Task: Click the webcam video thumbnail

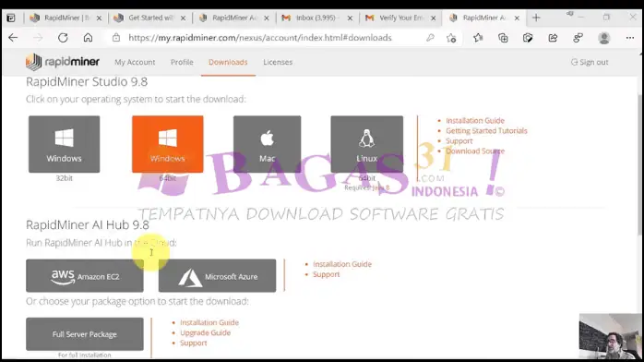Action: [611, 336]
